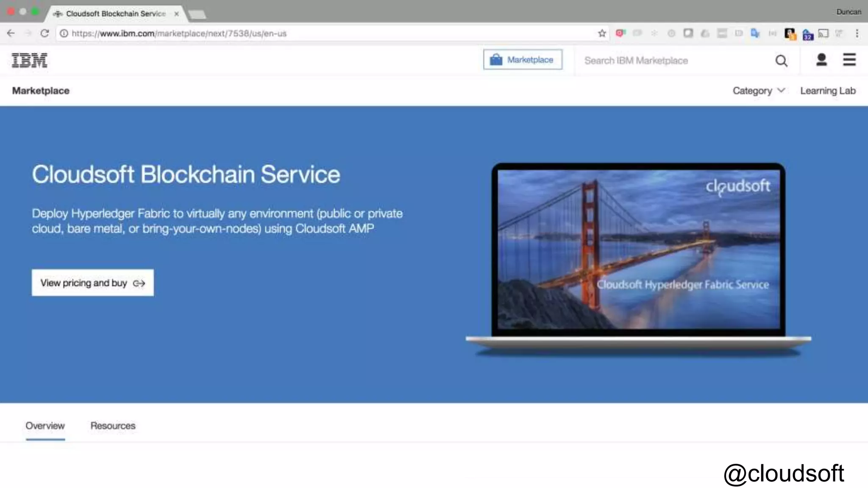Select the Cloudsoft Blockchain Service browser tab
This screenshot has width=868, height=488.
[114, 14]
